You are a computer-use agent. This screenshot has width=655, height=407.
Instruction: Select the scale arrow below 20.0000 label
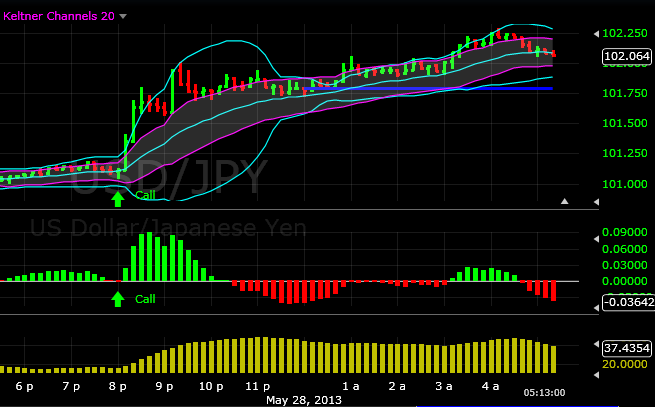point(597,375)
